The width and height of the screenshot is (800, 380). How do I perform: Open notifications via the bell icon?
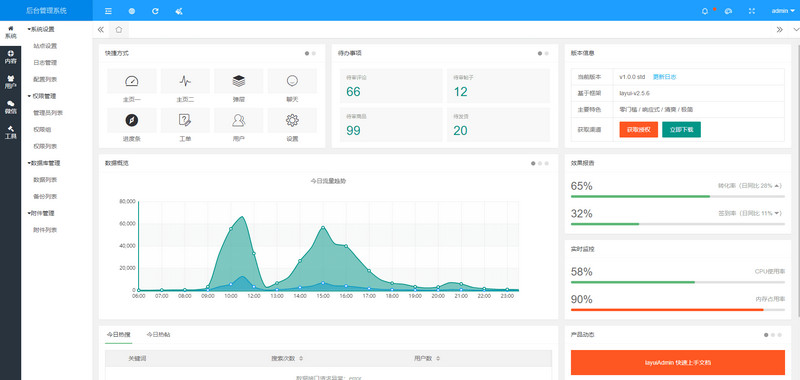[705, 11]
